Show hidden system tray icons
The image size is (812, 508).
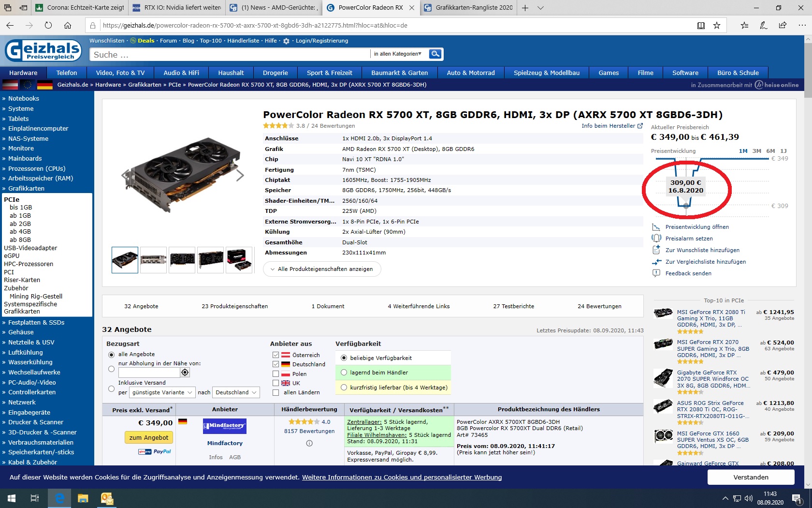[x=725, y=498]
